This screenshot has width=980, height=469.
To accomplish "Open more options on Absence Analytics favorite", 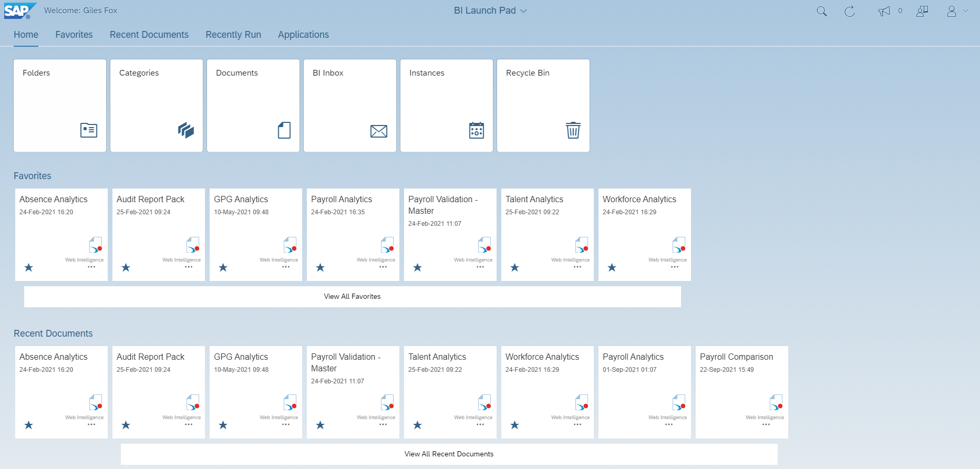I will click(91, 267).
